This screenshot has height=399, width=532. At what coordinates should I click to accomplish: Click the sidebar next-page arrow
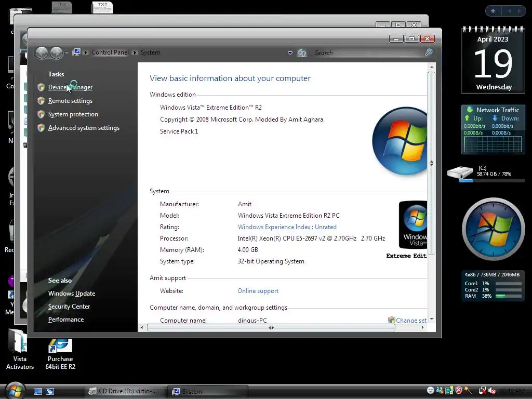[519, 11]
